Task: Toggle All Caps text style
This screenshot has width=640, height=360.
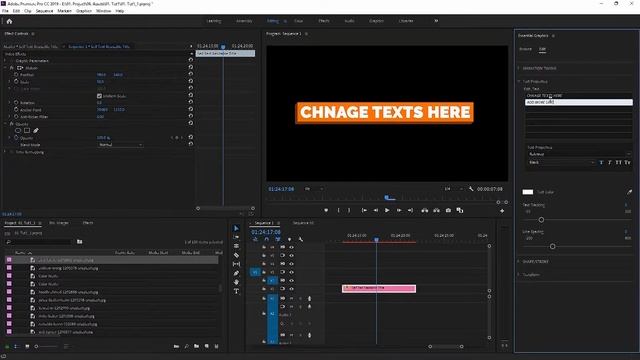Action: coord(618,162)
